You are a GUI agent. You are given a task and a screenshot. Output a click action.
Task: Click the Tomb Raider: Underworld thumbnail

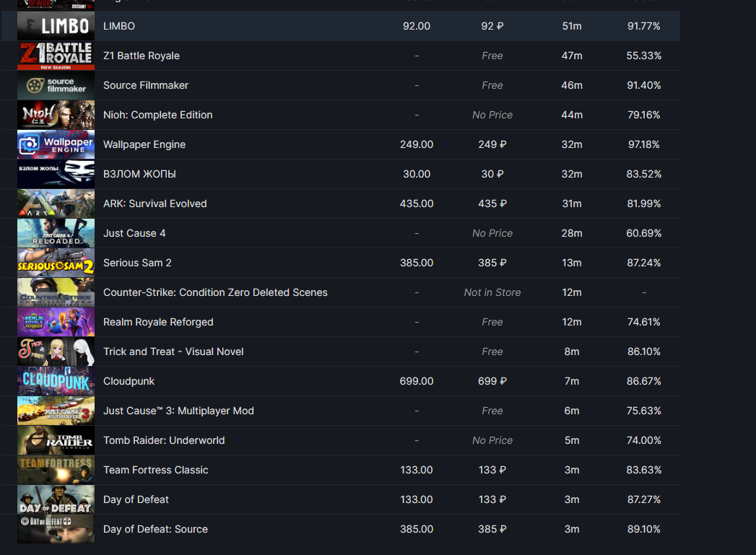click(x=56, y=440)
